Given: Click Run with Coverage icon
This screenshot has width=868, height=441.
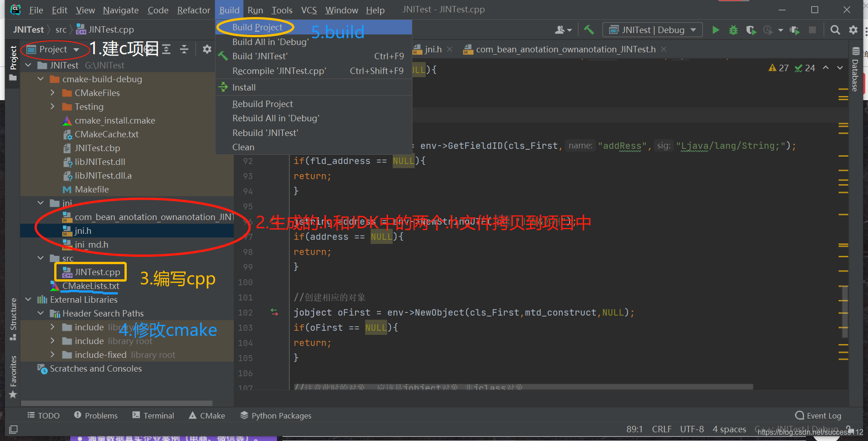Looking at the screenshot, I should click(x=751, y=30).
